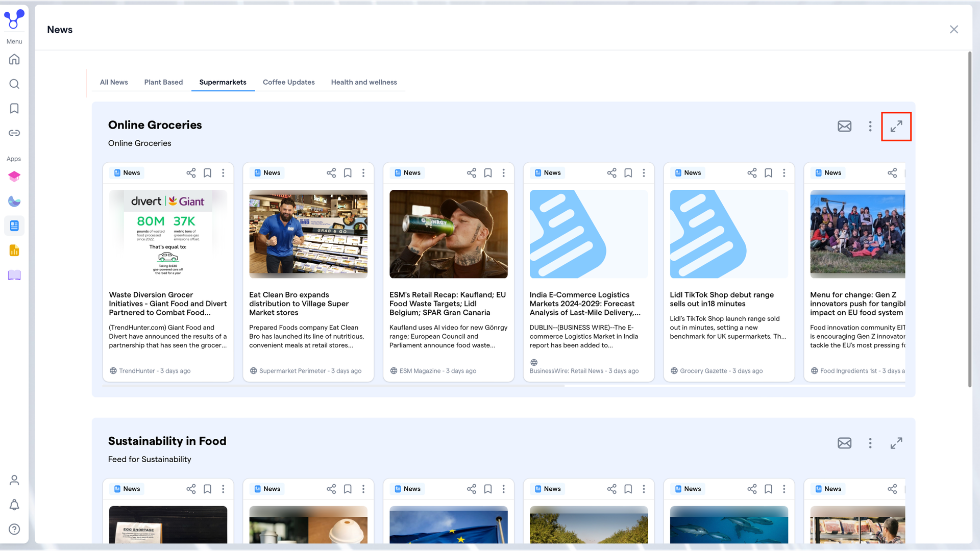Viewport: 980px width, 551px height.
Task: Open the Lidl TikTok Shop debut range headline
Action: [x=722, y=299]
